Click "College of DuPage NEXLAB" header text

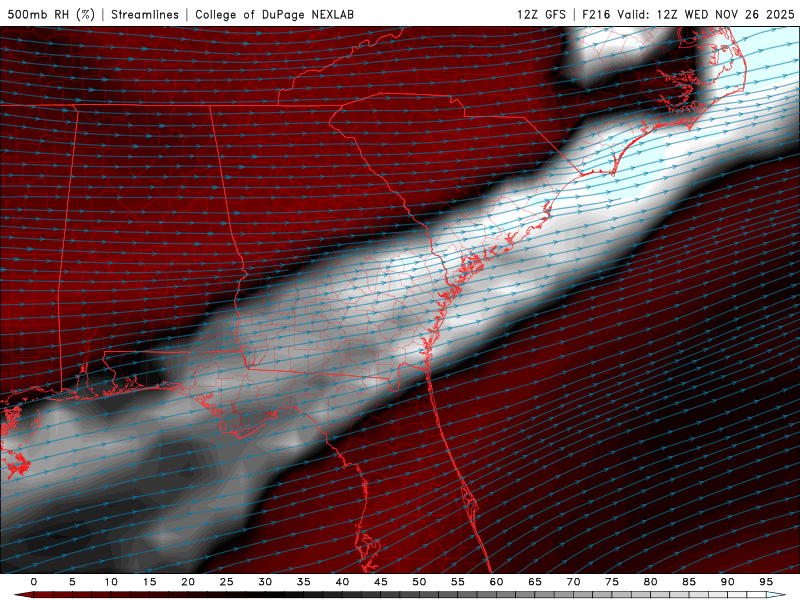pyautogui.click(x=274, y=14)
